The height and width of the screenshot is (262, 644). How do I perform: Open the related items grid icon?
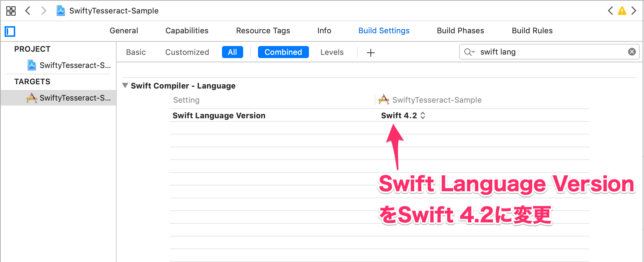[11, 11]
